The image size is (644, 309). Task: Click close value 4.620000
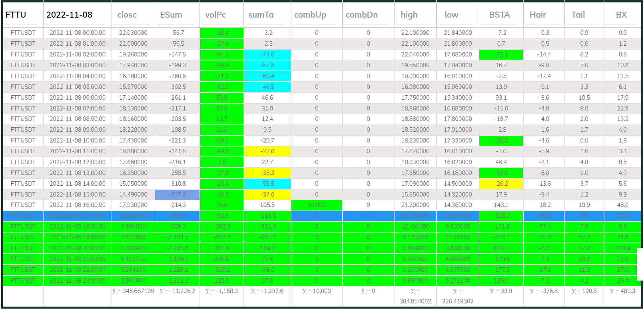tap(133, 237)
